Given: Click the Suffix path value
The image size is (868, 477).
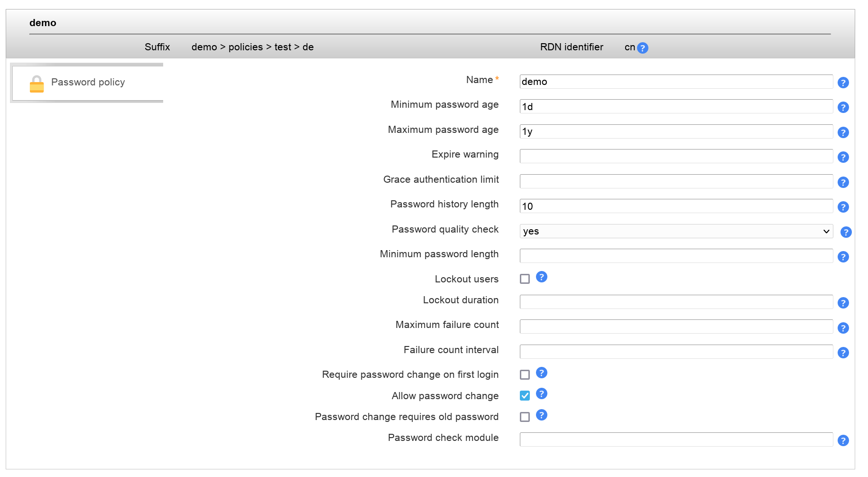Looking at the screenshot, I should pos(252,47).
